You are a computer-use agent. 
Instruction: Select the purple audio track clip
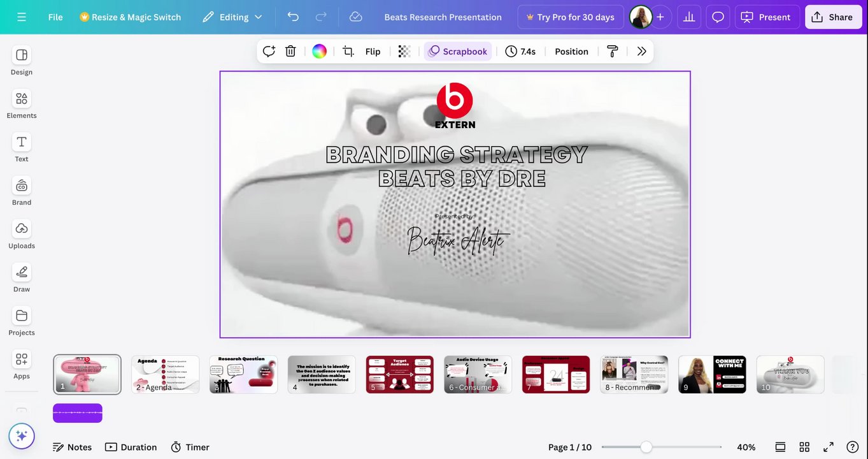click(x=78, y=413)
